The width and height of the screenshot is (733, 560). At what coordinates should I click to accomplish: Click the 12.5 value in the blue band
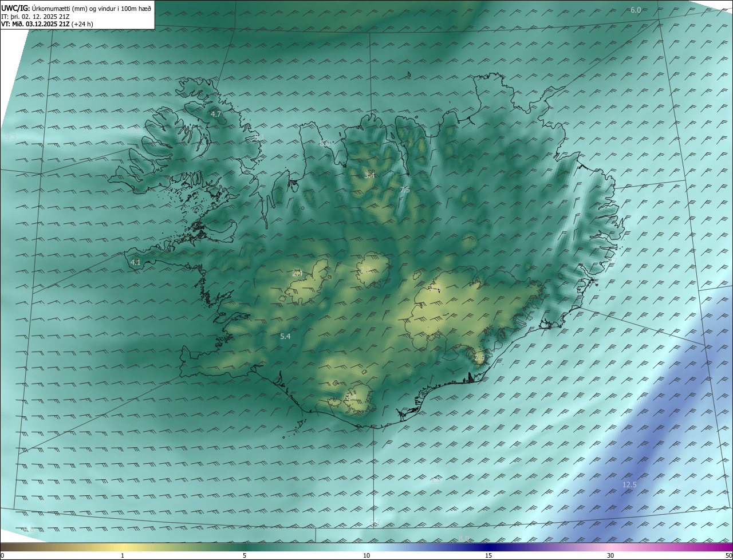[x=629, y=484]
